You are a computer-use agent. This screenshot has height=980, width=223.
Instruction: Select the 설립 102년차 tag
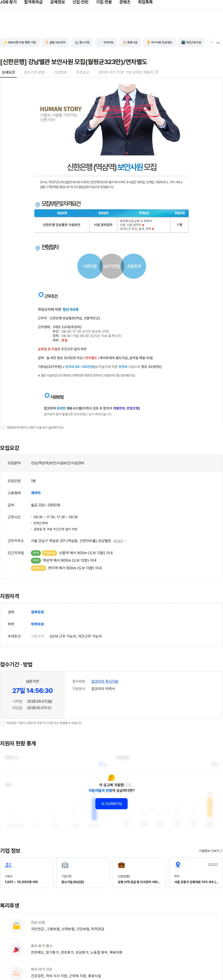[55, 43]
